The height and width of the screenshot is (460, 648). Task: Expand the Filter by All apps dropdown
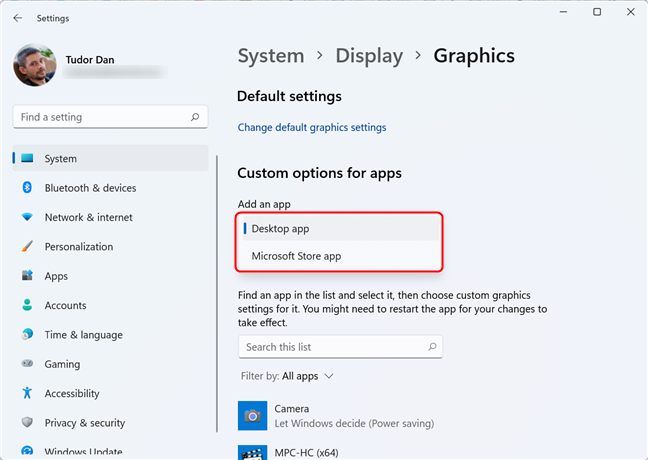(x=287, y=376)
